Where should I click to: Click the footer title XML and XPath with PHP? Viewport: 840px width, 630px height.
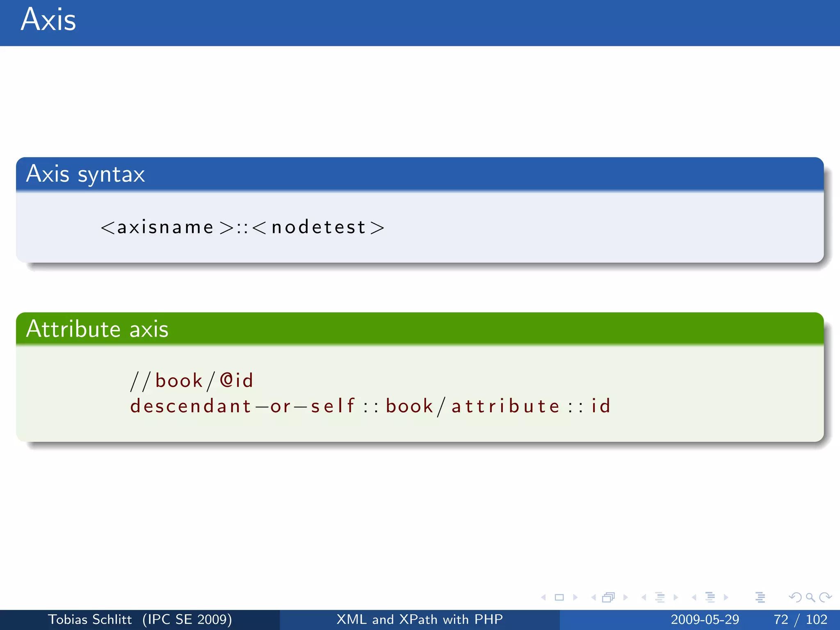(420, 619)
